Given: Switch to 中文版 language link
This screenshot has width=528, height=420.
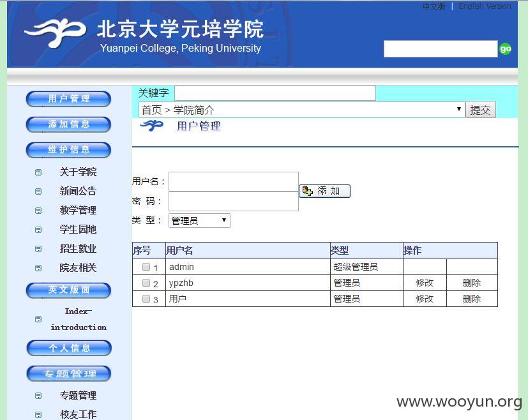Looking at the screenshot, I should [434, 6].
